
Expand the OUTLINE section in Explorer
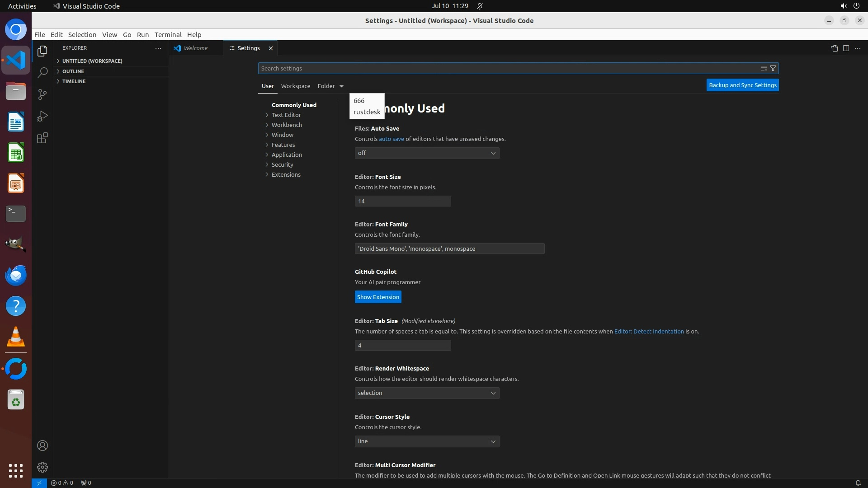pos(73,71)
